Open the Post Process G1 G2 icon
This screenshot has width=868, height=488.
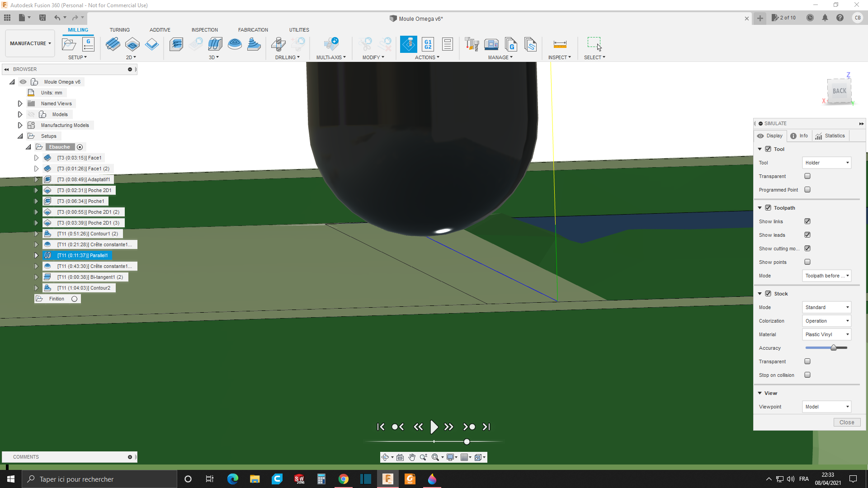point(428,44)
